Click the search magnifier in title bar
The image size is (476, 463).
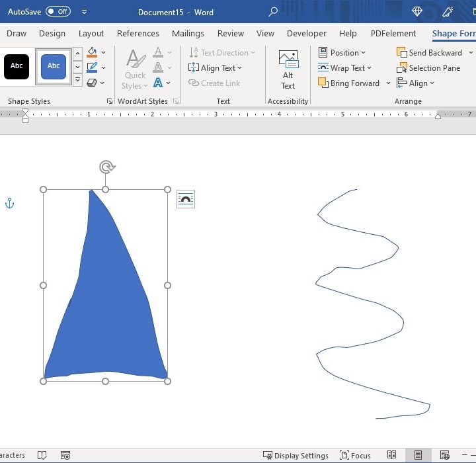[273, 12]
